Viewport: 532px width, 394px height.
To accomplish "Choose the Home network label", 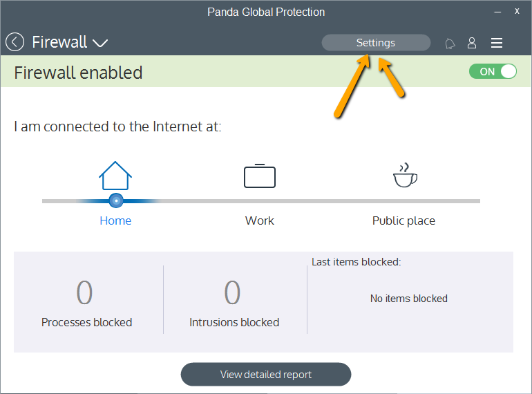I will (115, 221).
